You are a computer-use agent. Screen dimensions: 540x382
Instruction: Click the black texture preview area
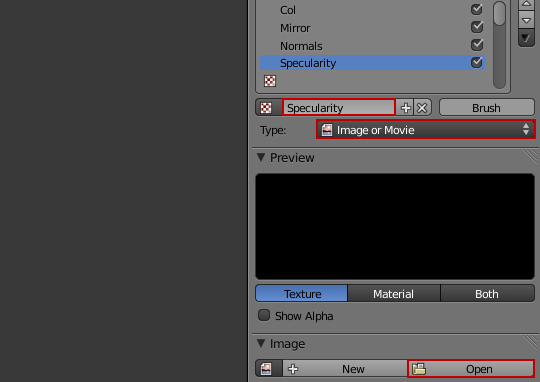pyautogui.click(x=395, y=226)
